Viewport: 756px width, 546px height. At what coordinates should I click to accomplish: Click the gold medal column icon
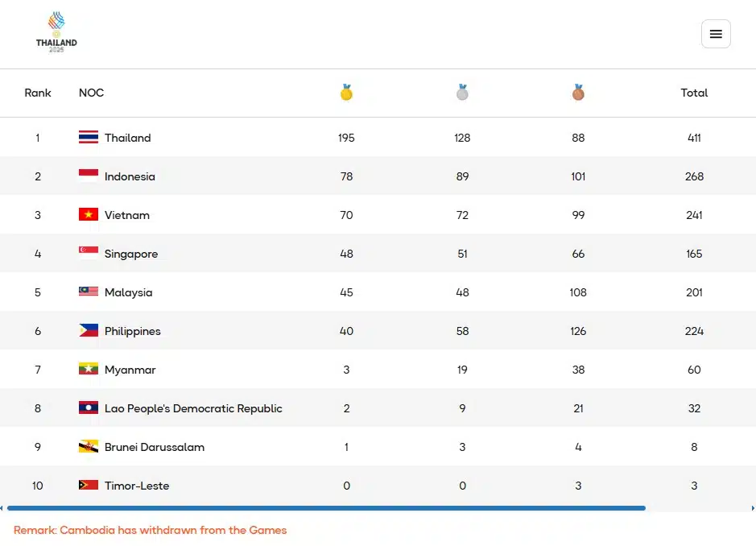(x=346, y=93)
